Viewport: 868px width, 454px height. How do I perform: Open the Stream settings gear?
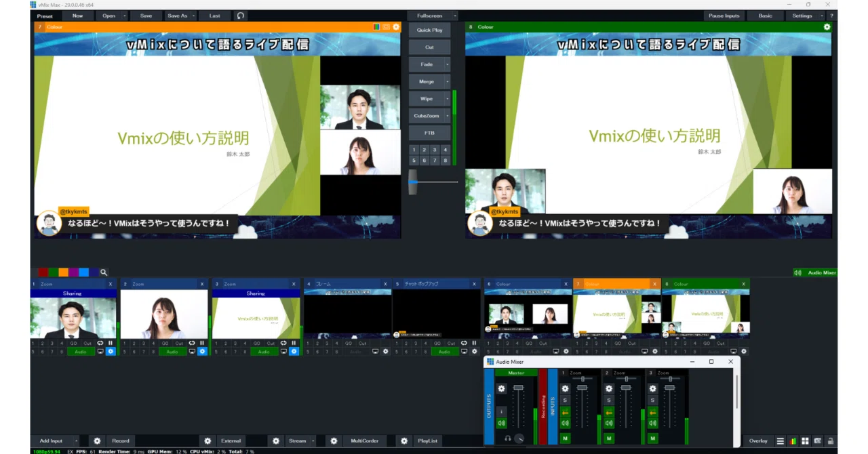coord(276,441)
